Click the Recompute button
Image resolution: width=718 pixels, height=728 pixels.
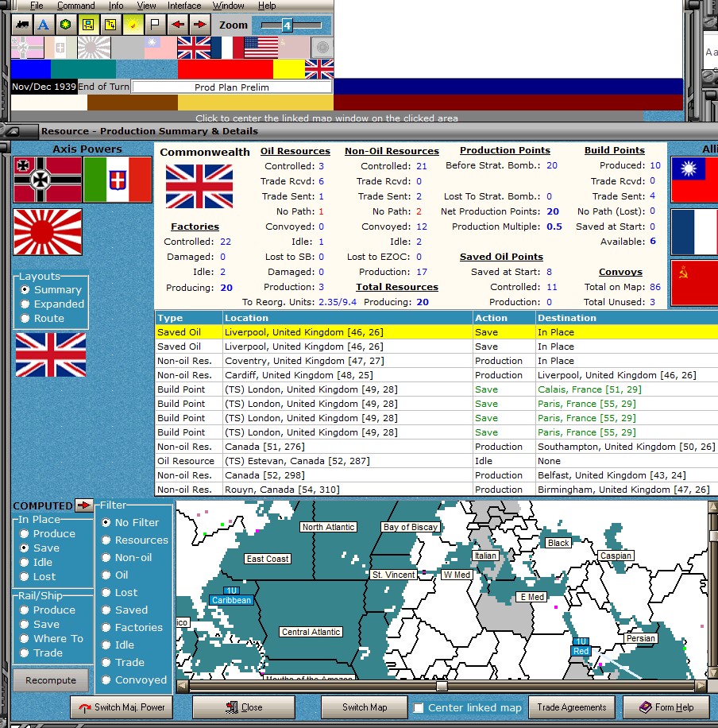pyautogui.click(x=51, y=680)
